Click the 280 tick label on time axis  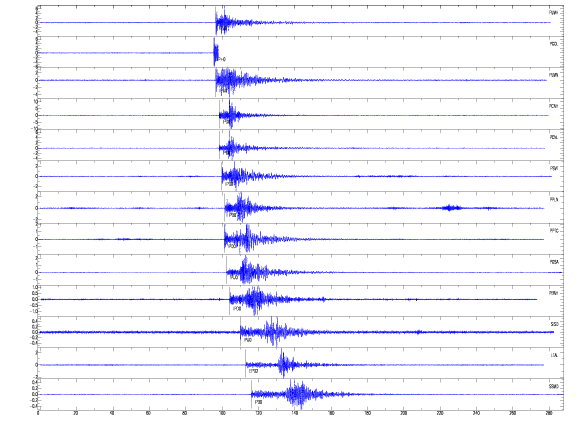550,413
